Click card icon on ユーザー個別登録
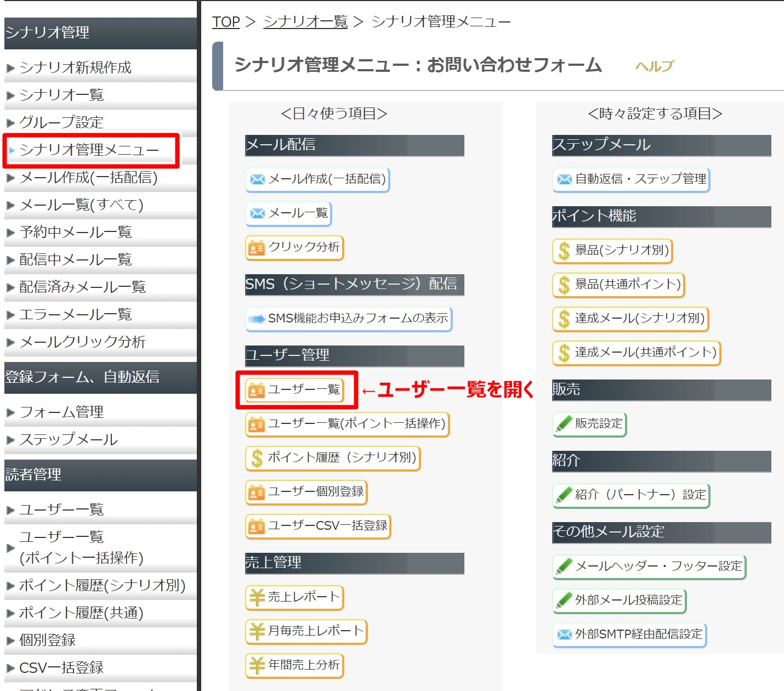The height and width of the screenshot is (691, 784). (257, 492)
